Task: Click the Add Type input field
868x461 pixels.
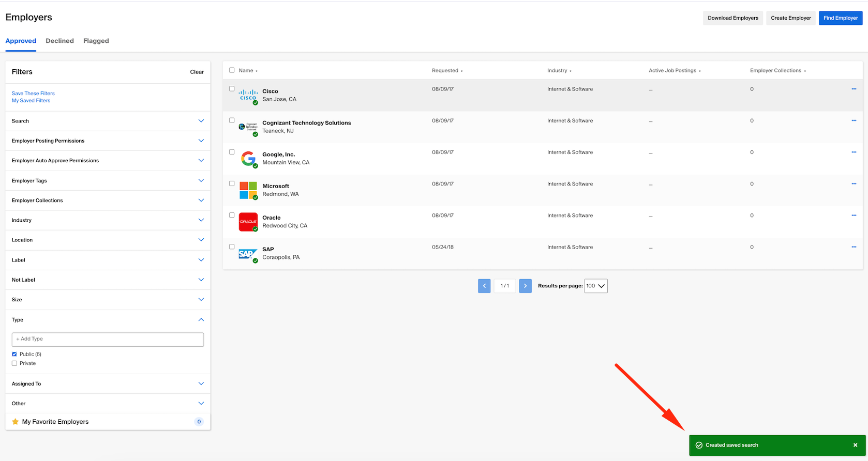Action: click(x=108, y=340)
